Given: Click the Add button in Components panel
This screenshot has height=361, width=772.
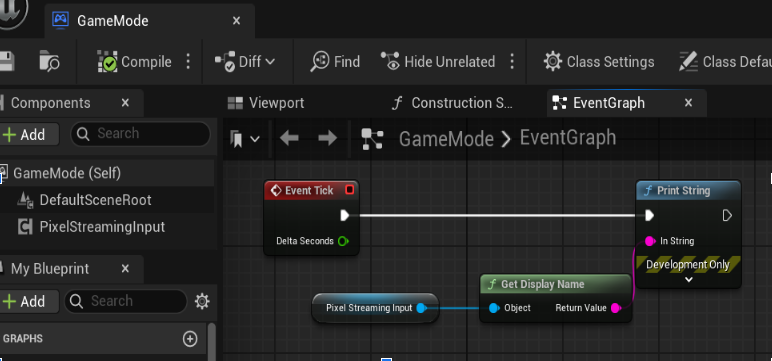Looking at the screenshot, I should 29,134.
